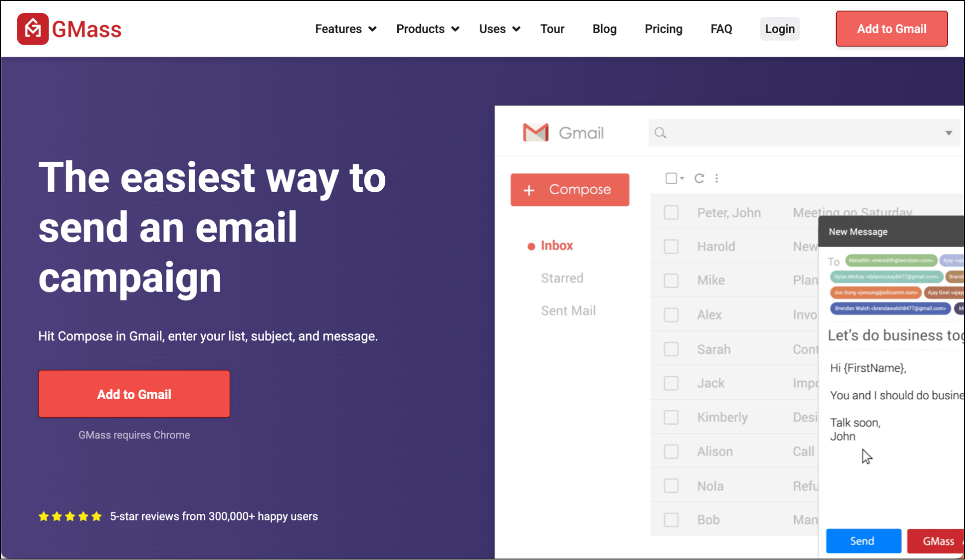The image size is (965, 560).
Task: Open the three-dot more options icon
Action: pyautogui.click(x=717, y=178)
